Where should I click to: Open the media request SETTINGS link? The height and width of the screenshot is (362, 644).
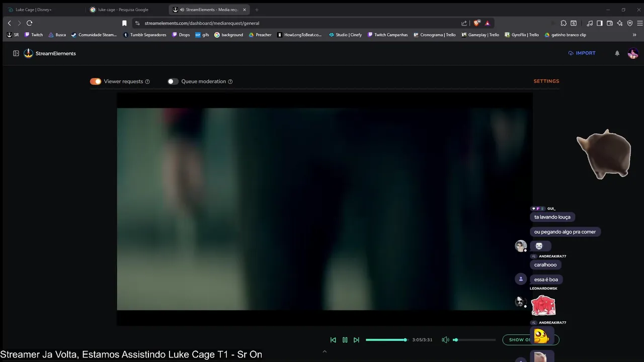(x=546, y=81)
